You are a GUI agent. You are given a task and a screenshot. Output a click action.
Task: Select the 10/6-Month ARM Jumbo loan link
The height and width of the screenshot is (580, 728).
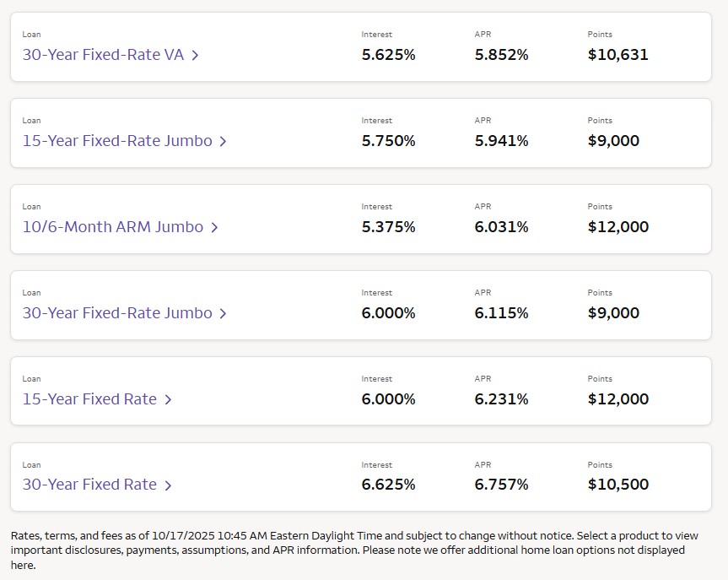pos(113,227)
